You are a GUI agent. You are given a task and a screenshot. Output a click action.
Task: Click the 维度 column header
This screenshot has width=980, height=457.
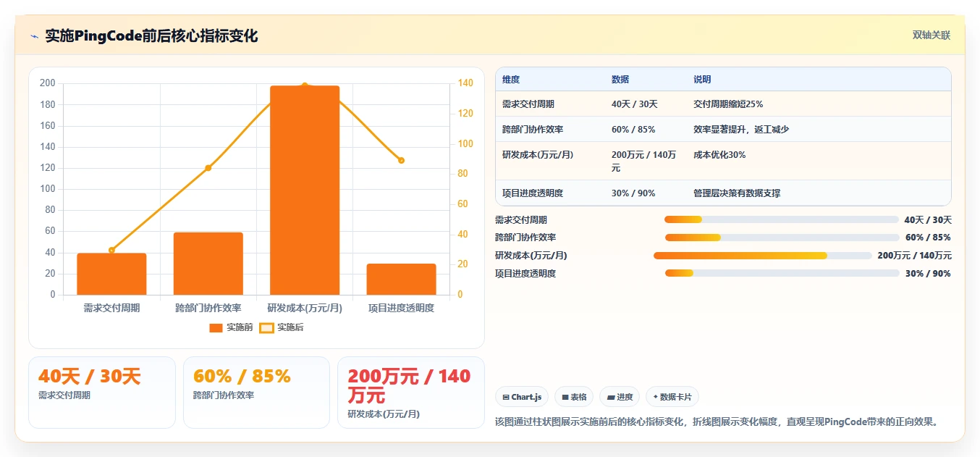511,80
